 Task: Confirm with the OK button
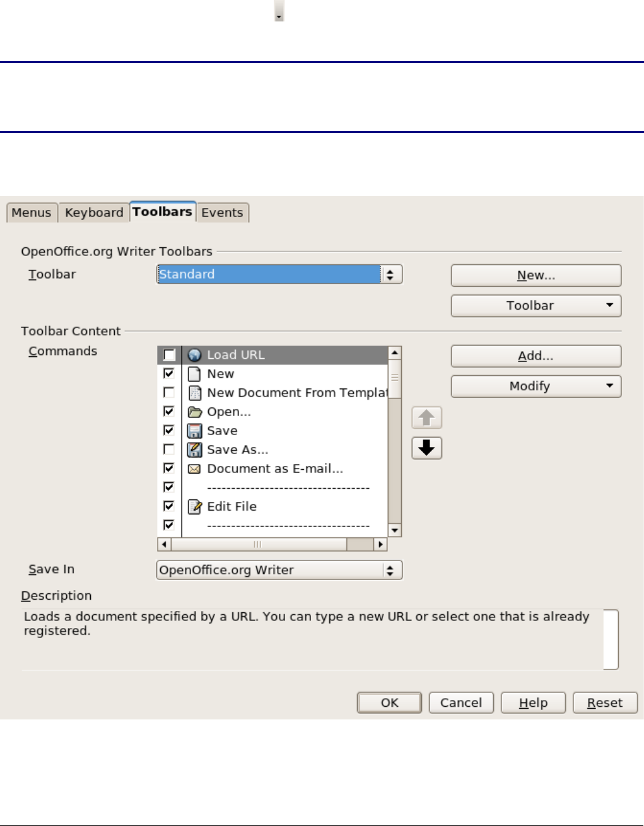pos(390,702)
